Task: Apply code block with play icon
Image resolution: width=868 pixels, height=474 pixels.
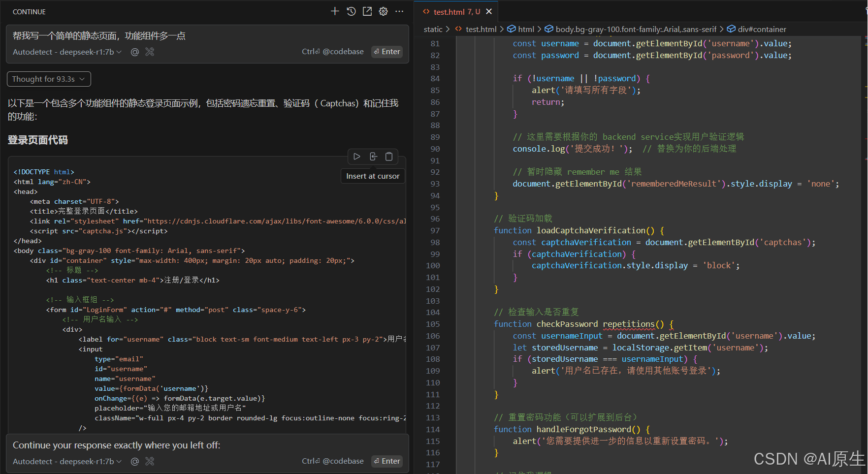Action: (357, 157)
